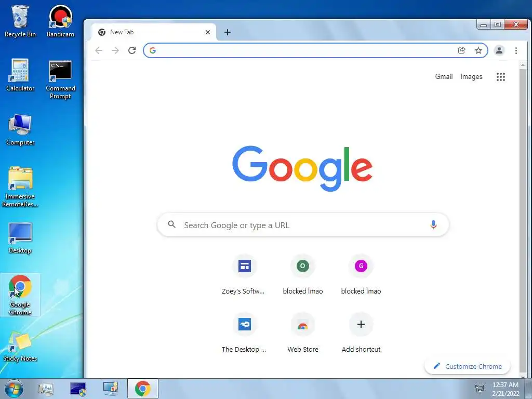This screenshot has width=532, height=399.
Task: Select the New Tab tab
Action: coord(154,32)
